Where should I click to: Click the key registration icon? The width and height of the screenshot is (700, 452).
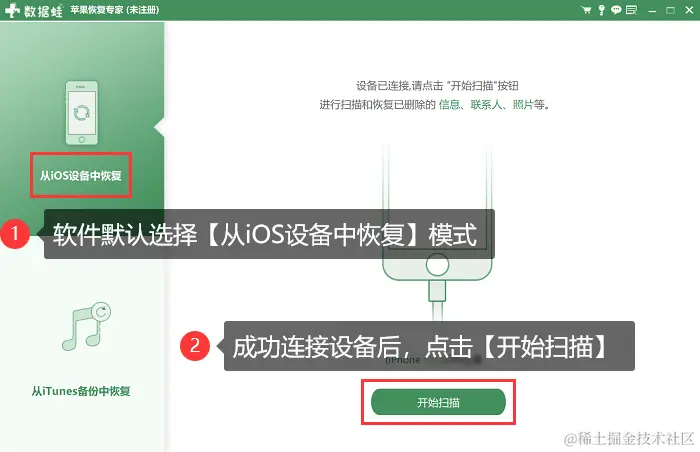601,10
